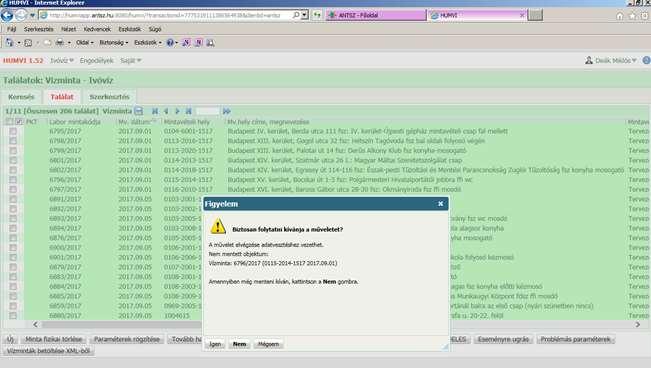Screen dimensions: 651x368
Task: Open the Deák Miklós user menu
Action: click(616, 61)
